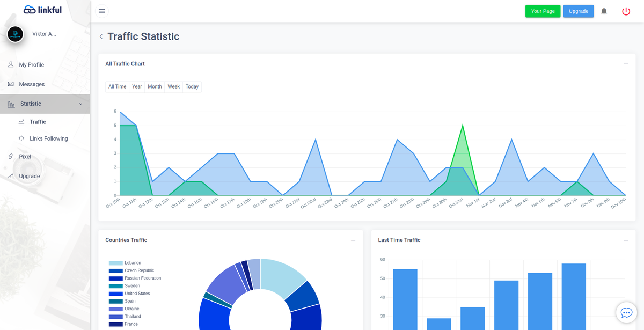Select the Week range tab

pyautogui.click(x=174, y=86)
